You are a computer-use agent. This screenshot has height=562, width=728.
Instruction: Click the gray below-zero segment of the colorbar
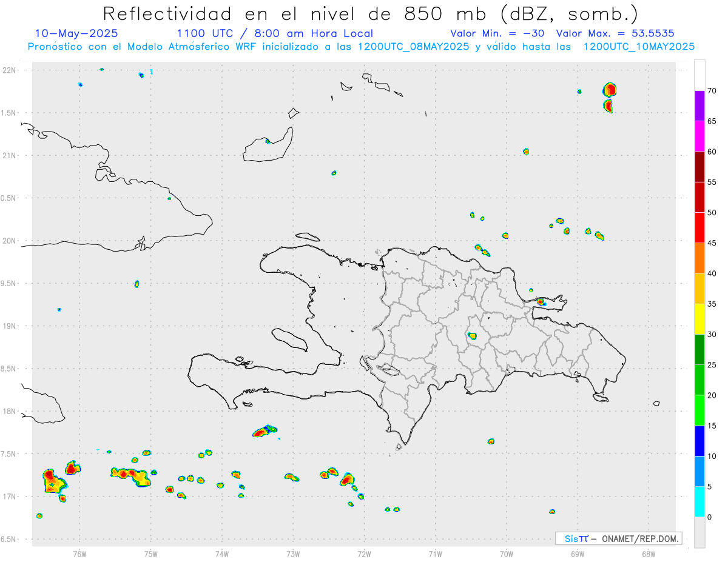[699, 532]
